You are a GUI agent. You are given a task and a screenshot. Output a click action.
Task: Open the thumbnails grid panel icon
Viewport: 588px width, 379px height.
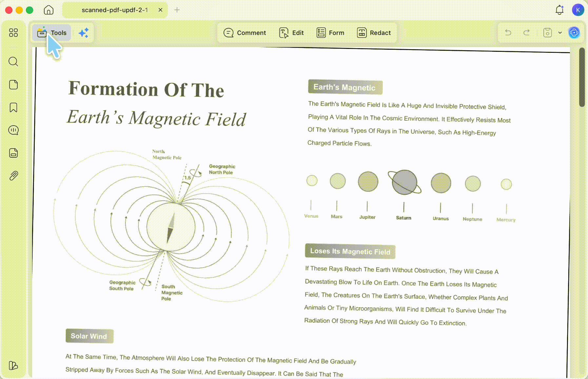[x=13, y=32]
